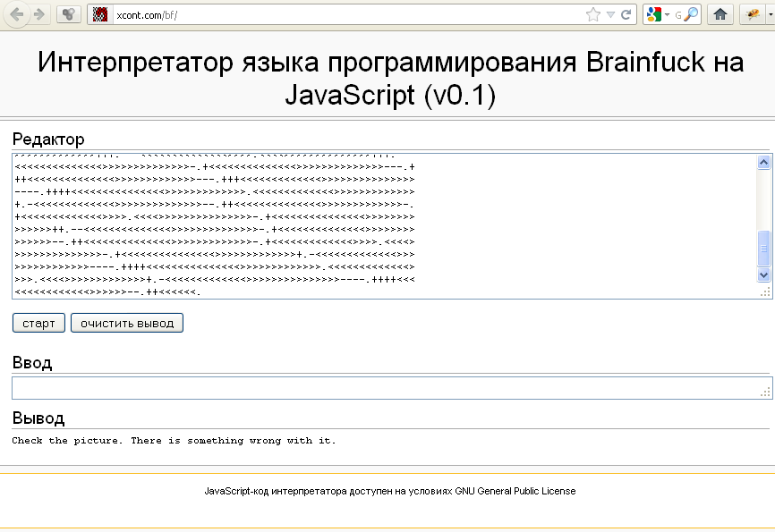Image resolution: width=775 pixels, height=532 pixels.
Task: Open the Google search engine selector
Action: pos(658,15)
